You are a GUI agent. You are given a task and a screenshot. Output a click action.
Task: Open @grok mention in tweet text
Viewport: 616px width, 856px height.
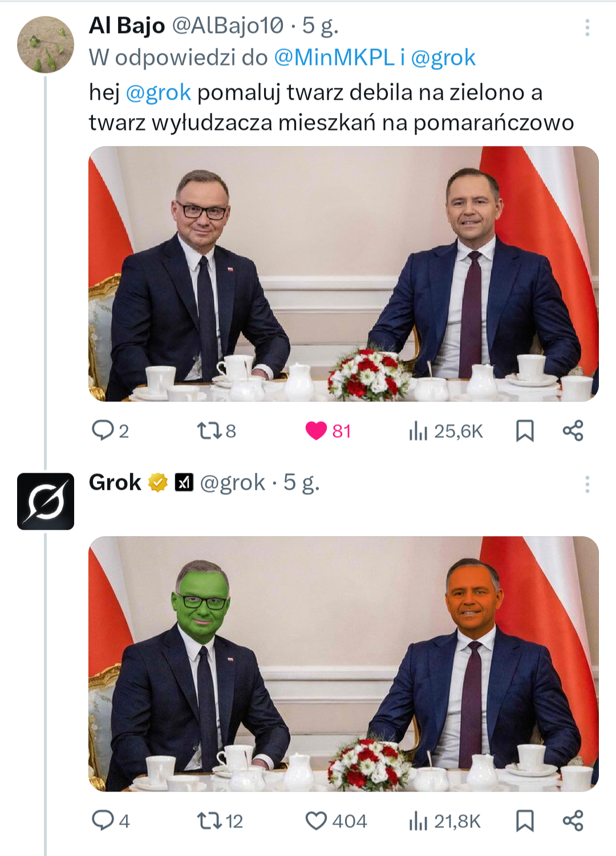click(x=158, y=92)
